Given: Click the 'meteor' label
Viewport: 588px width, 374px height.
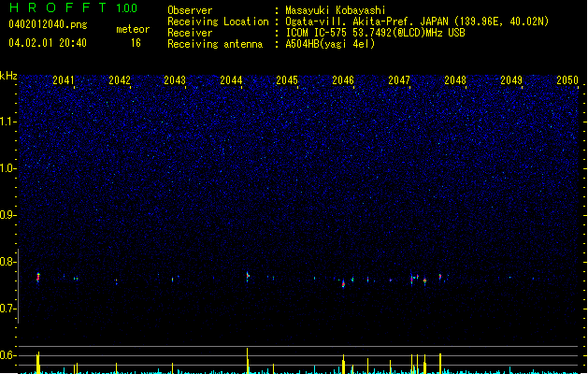Looking at the screenshot, I should [133, 29].
